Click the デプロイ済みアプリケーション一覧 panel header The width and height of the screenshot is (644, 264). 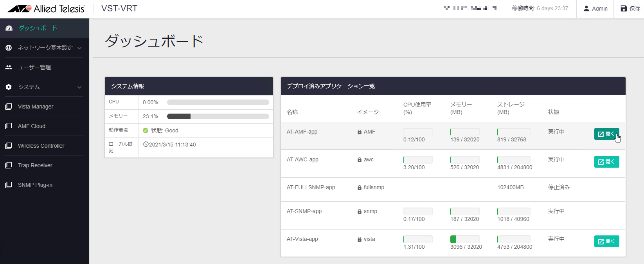click(453, 86)
